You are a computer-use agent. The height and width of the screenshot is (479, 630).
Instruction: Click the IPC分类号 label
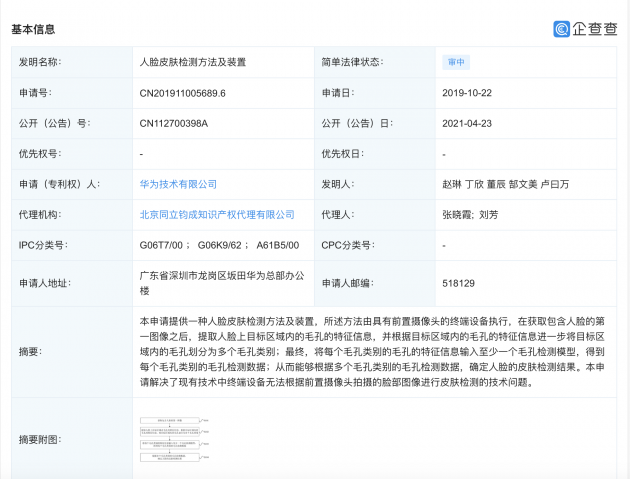43,246
